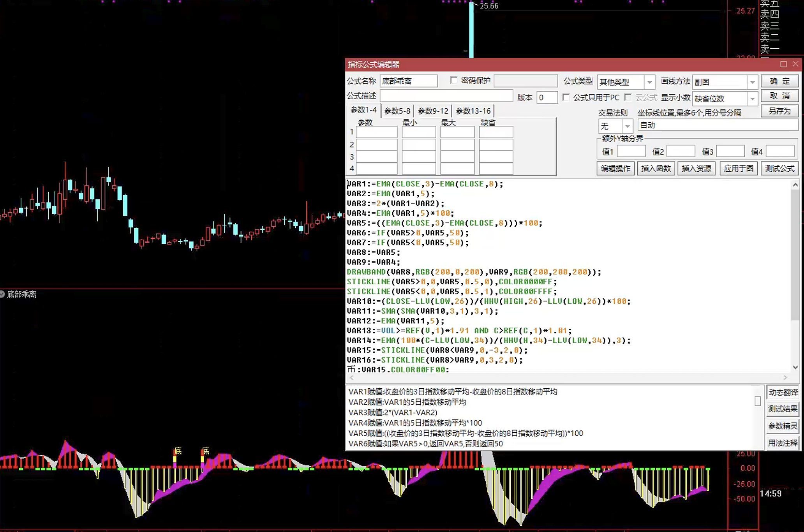Viewport: 804px width, 532px height.
Task: Click the 公式描述 input field
Action: (446, 96)
